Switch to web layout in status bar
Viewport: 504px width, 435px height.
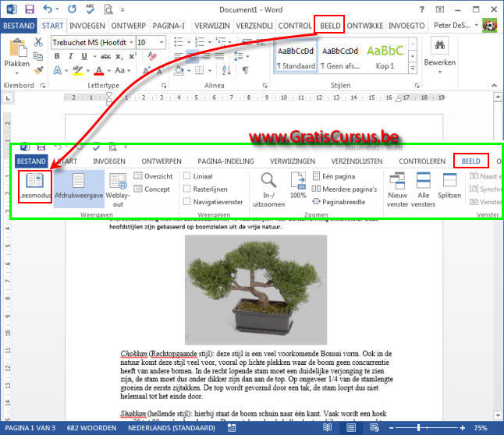tap(374, 428)
